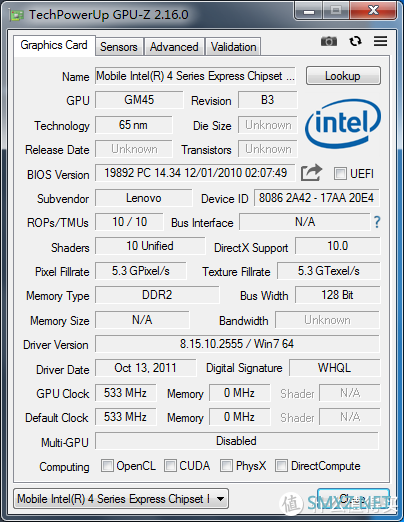
Task: Click the Device ID field
Action: [x=317, y=198]
